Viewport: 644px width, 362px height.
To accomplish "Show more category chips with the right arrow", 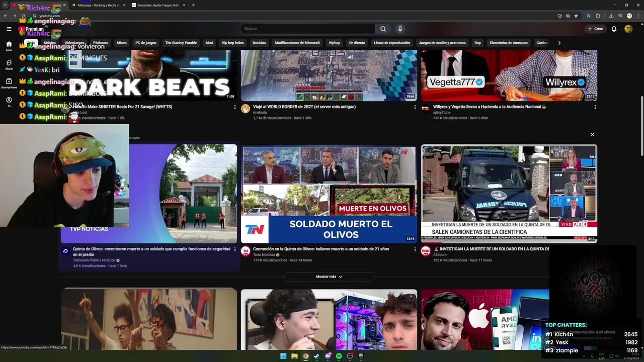I will pos(559,43).
